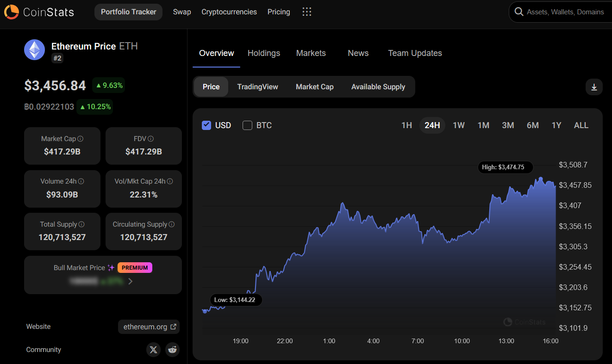Click the $93.09B volume value
The width and height of the screenshot is (612, 364).
click(62, 195)
